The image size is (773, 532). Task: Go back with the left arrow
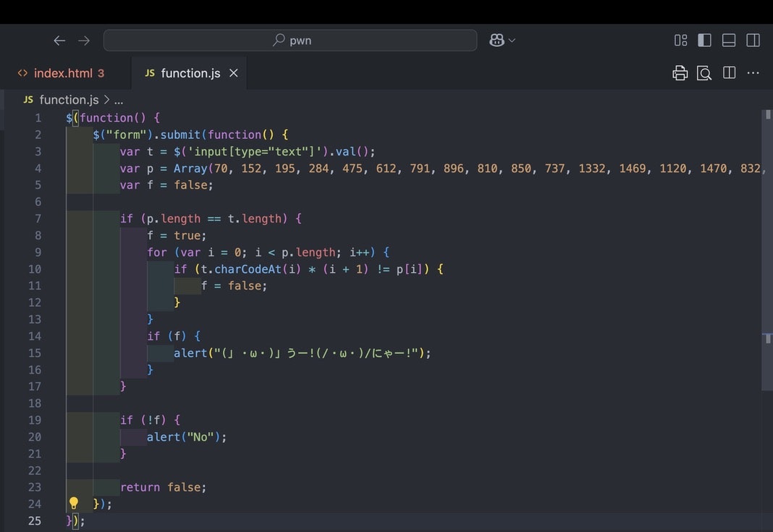59,41
